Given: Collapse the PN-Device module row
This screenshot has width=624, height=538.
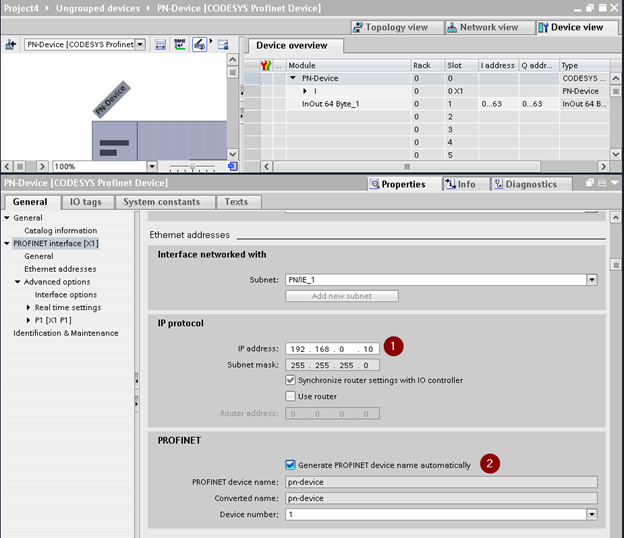Looking at the screenshot, I should (x=293, y=78).
